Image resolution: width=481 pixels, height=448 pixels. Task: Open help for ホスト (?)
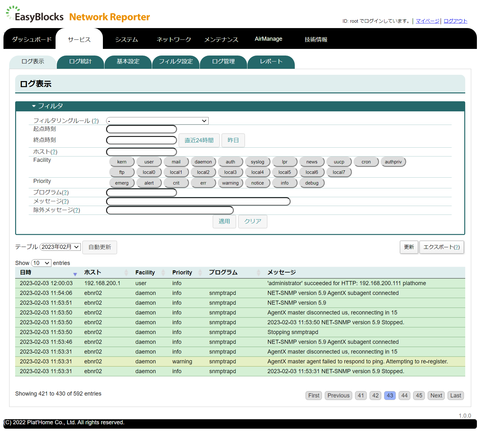54,152
